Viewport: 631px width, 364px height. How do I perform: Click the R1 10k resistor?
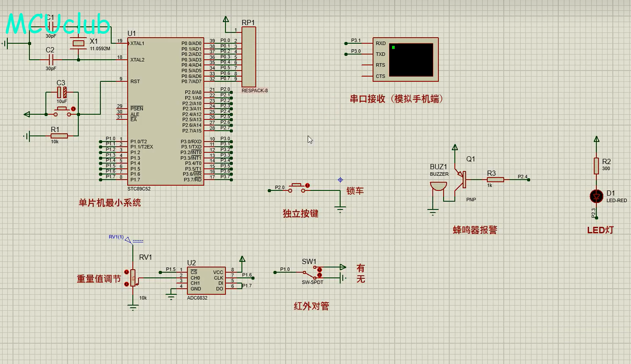coord(59,136)
